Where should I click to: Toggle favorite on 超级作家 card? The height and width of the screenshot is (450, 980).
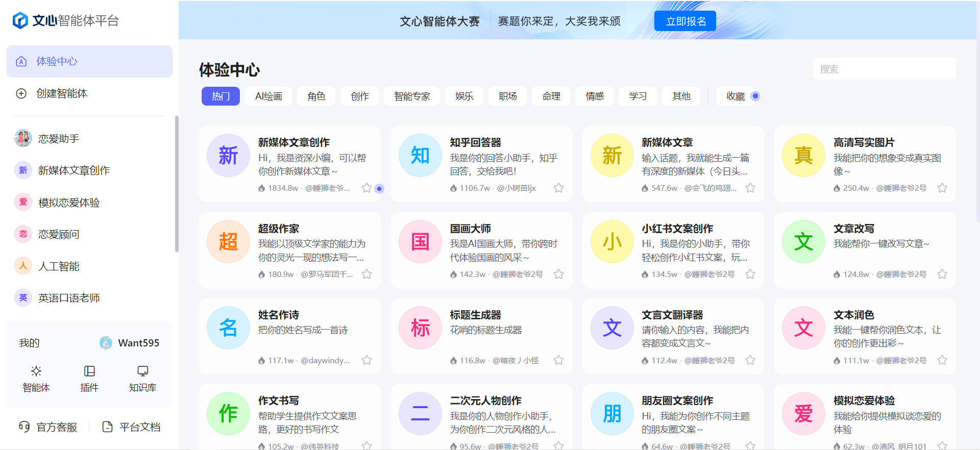366,274
